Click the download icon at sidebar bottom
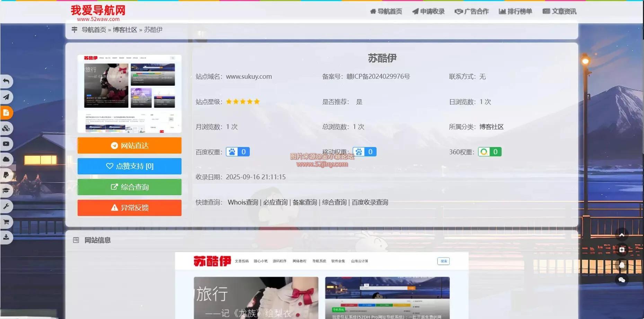 6,237
